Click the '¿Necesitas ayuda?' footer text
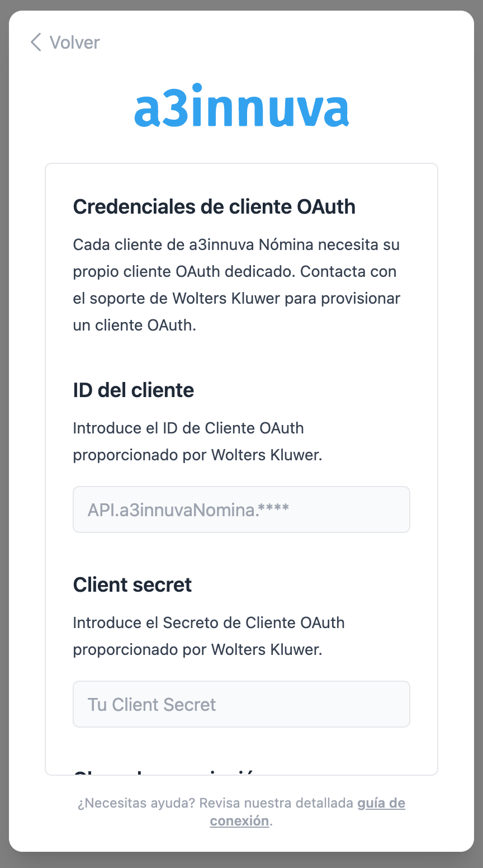The width and height of the screenshot is (483, 868). [136, 804]
